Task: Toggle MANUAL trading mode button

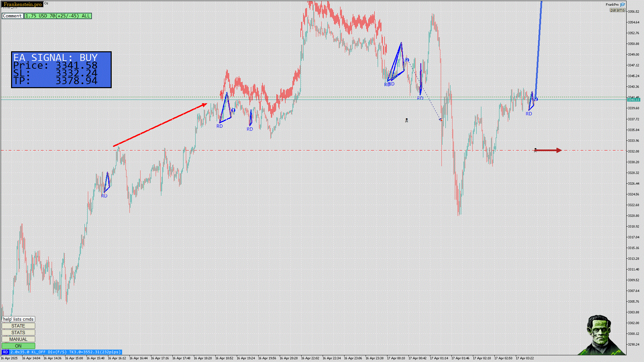Action: [18, 339]
